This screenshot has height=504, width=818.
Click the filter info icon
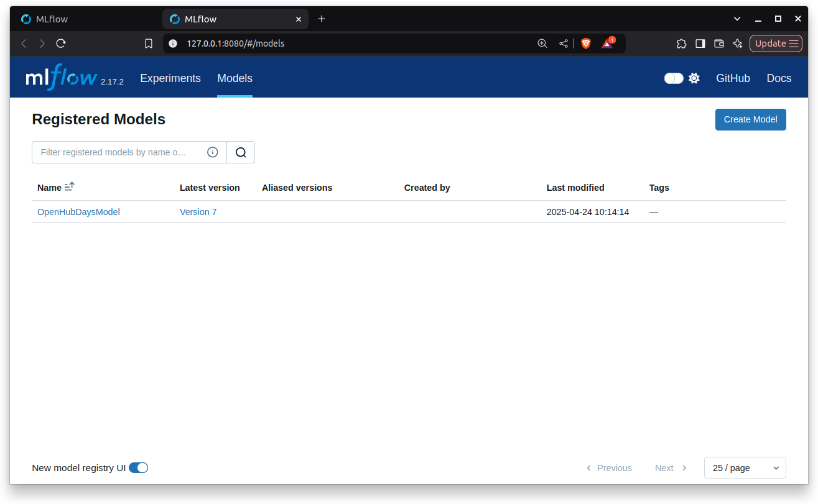pos(213,152)
